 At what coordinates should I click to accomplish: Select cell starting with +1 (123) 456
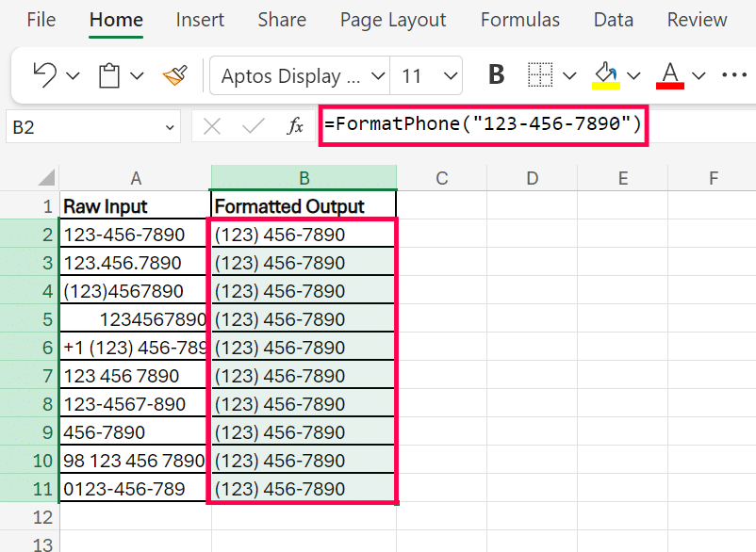point(136,348)
